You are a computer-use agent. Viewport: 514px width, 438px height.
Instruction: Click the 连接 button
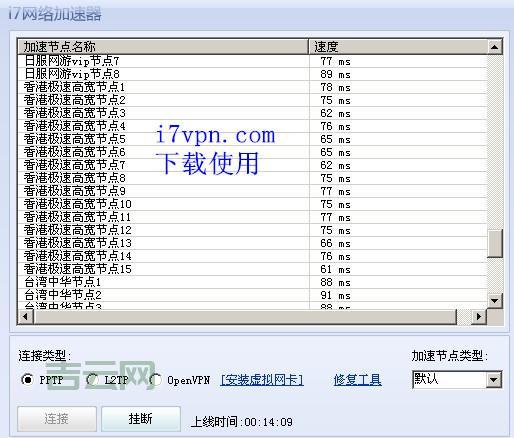(x=57, y=419)
